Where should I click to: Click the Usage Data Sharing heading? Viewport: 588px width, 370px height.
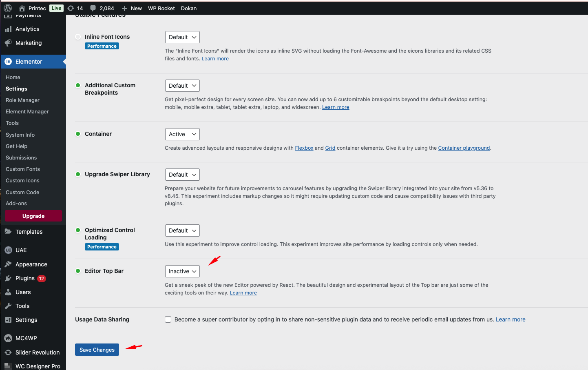click(102, 319)
